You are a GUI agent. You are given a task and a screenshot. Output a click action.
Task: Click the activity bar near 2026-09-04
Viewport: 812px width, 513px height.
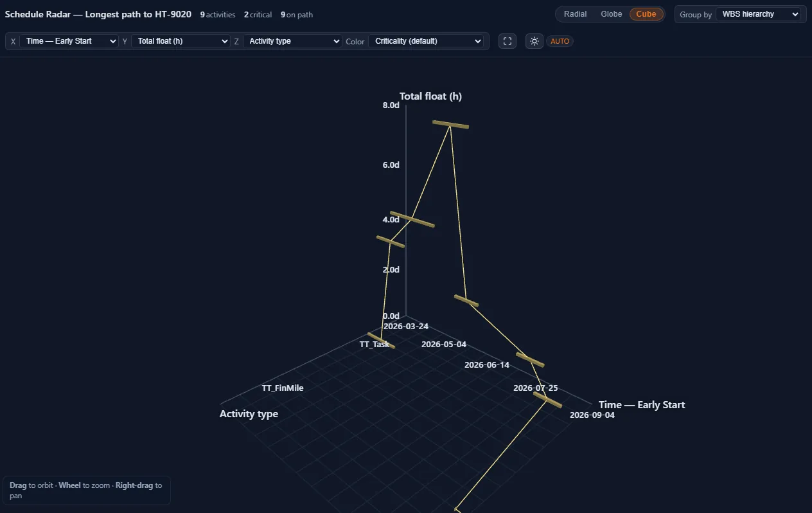point(548,401)
